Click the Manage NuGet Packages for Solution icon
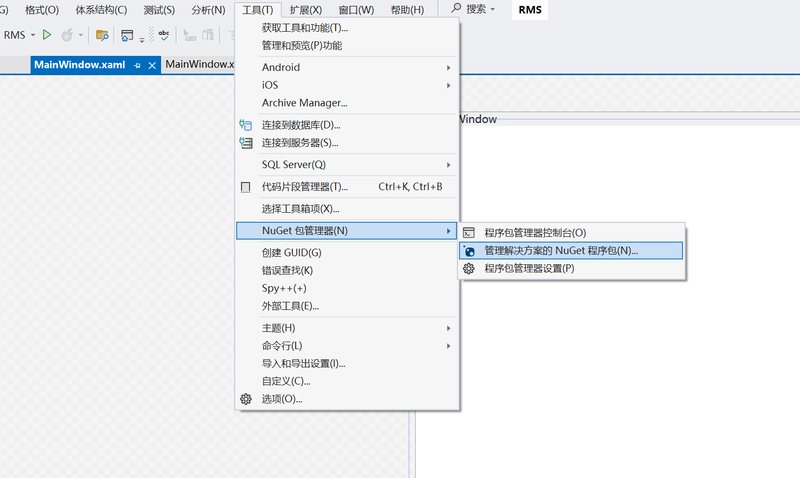 tap(468, 251)
